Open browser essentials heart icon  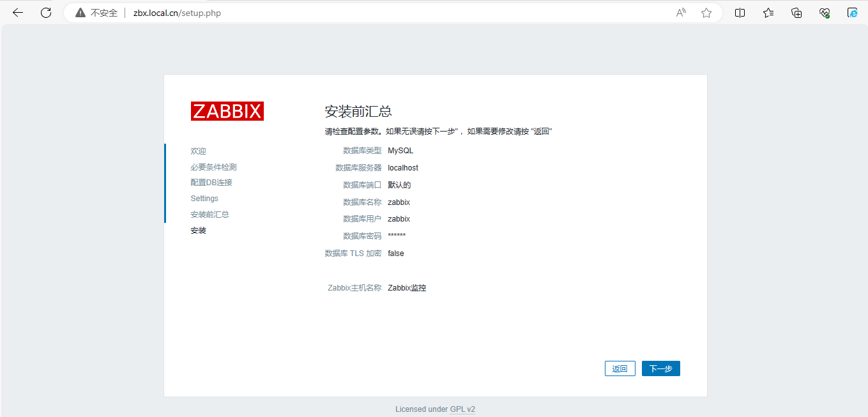click(x=825, y=13)
